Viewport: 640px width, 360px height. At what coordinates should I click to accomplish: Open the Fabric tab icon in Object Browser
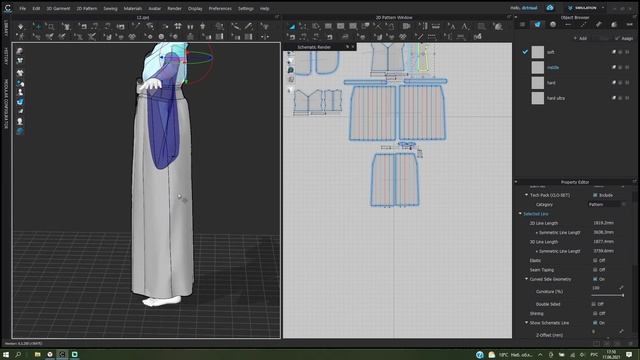point(537,24)
